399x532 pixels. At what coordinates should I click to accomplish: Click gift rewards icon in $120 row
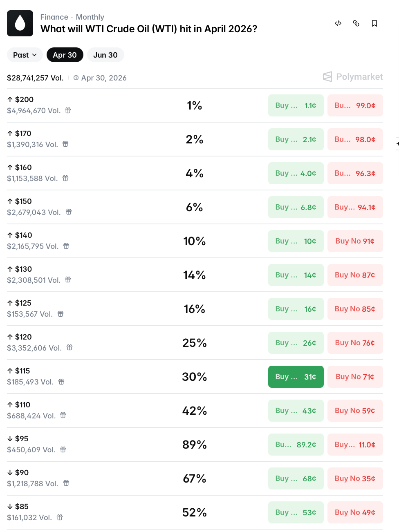click(x=69, y=348)
